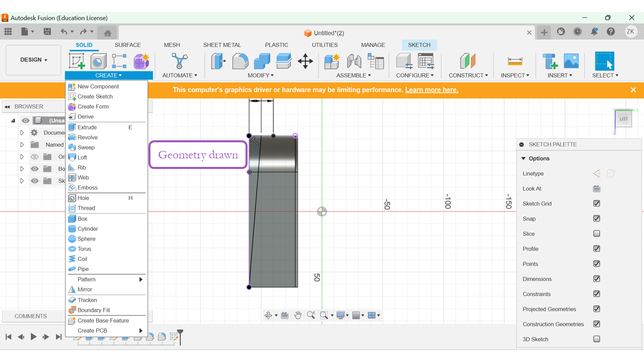
Task: Enable the Slice checkbox
Action: tap(597, 234)
